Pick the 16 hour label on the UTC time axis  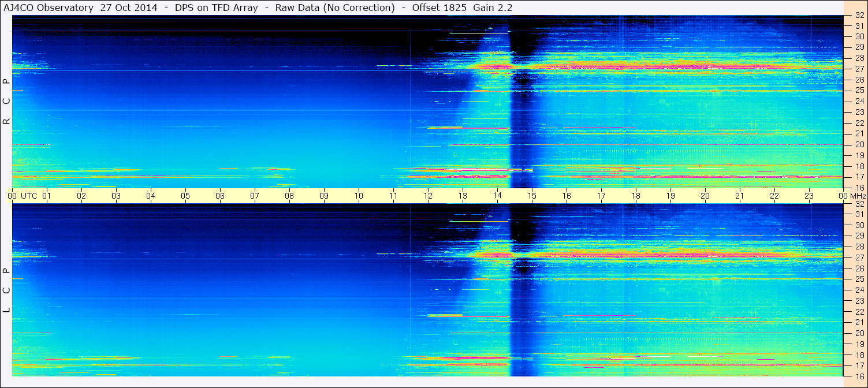(567, 196)
